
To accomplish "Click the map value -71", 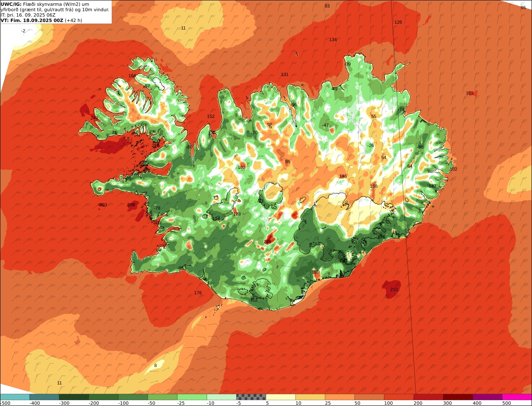I will pyautogui.click(x=114, y=133).
